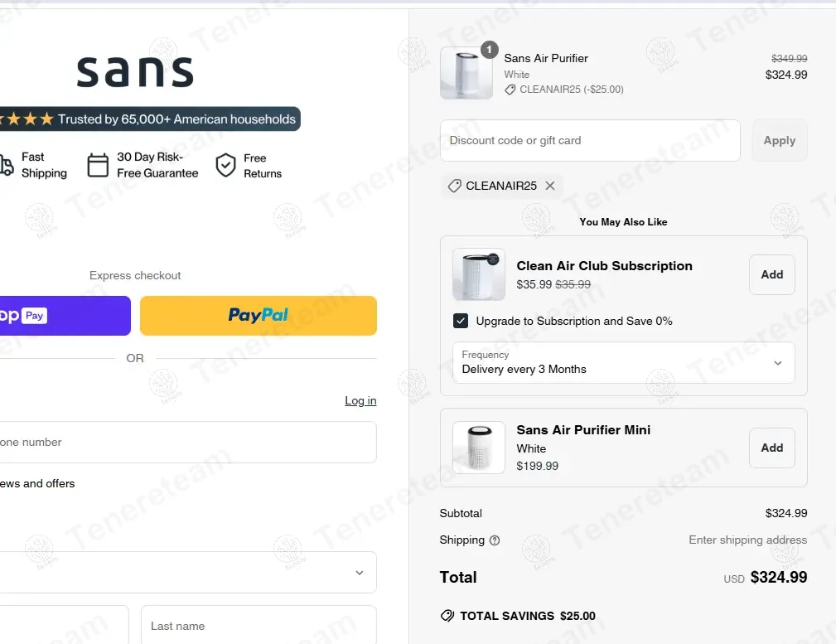
Task: Click the shipping help question mark icon
Action: pos(495,540)
